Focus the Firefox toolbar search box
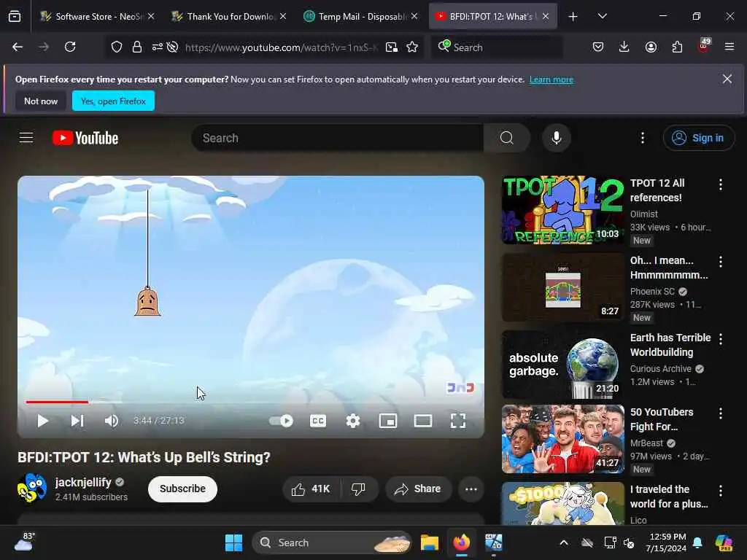This screenshot has height=560, width=747. click(498, 47)
